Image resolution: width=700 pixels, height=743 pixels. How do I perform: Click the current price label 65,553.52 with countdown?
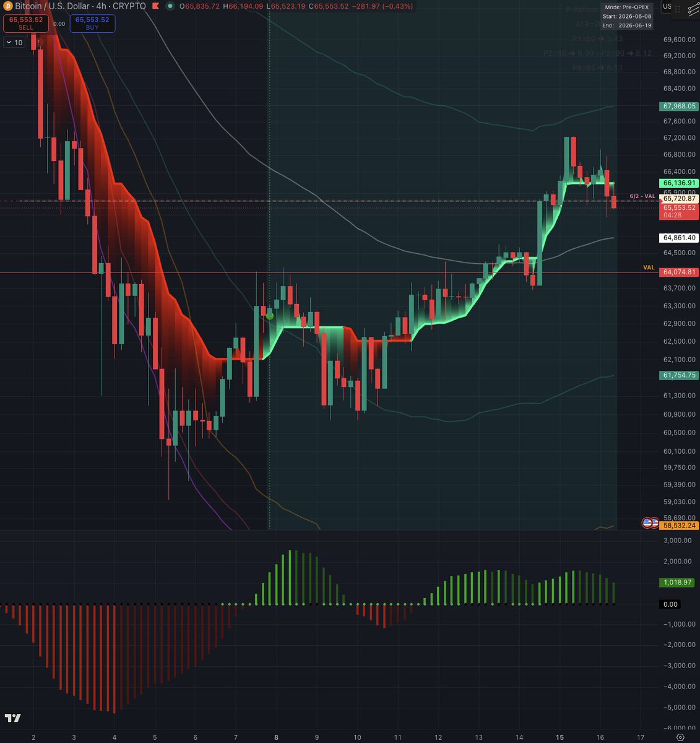point(679,211)
